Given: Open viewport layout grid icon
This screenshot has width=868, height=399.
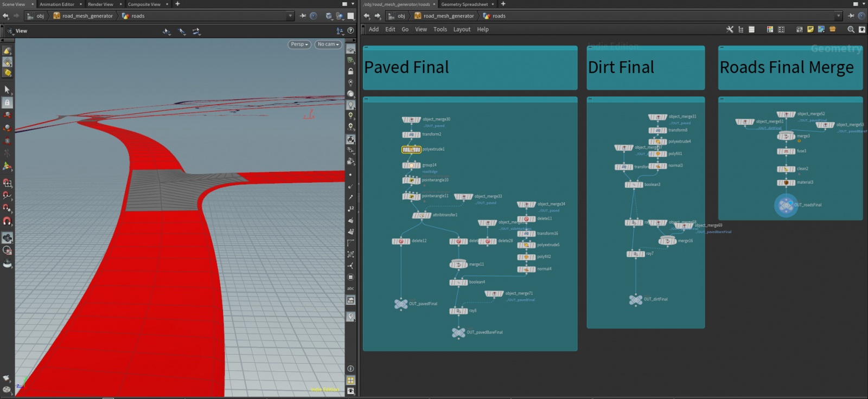Looking at the screenshot, I should (x=350, y=381).
